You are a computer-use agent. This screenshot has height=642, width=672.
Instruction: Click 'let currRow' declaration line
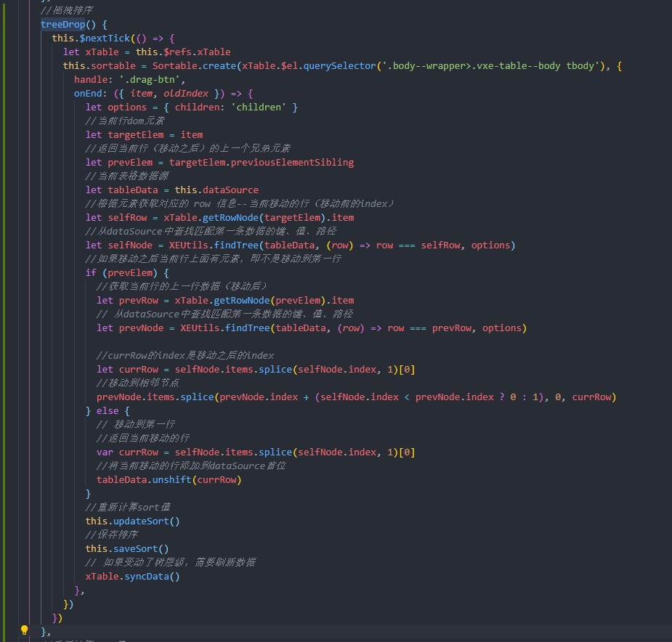coord(256,369)
